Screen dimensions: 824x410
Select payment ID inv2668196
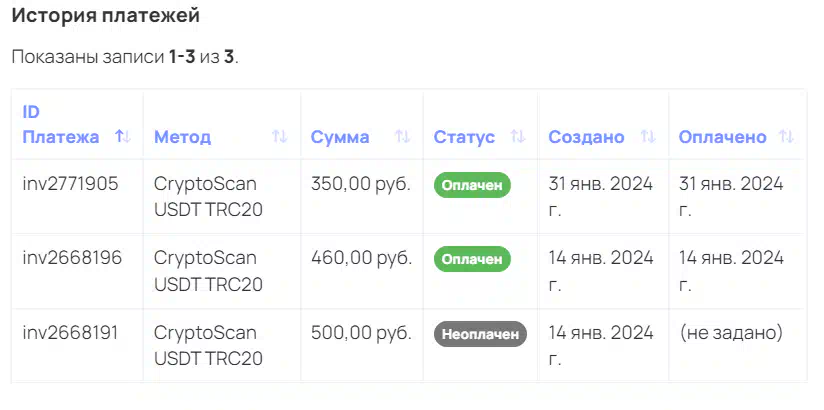[72, 258]
